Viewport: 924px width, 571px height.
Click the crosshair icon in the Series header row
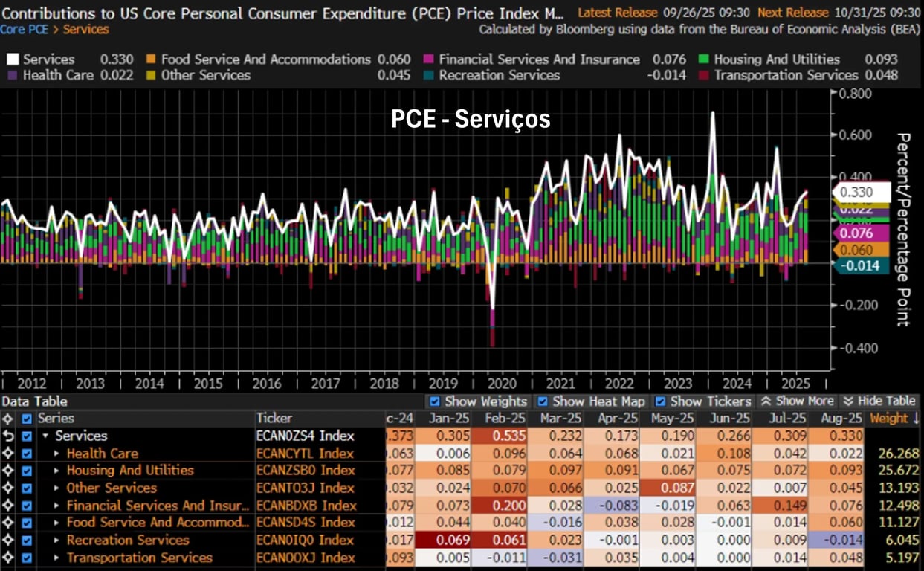point(7,419)
